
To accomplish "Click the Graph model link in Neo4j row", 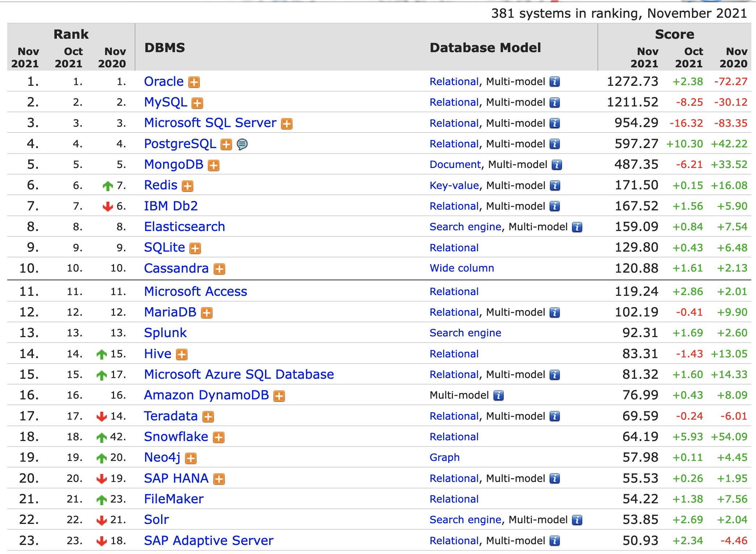I will tap(445, 458).
